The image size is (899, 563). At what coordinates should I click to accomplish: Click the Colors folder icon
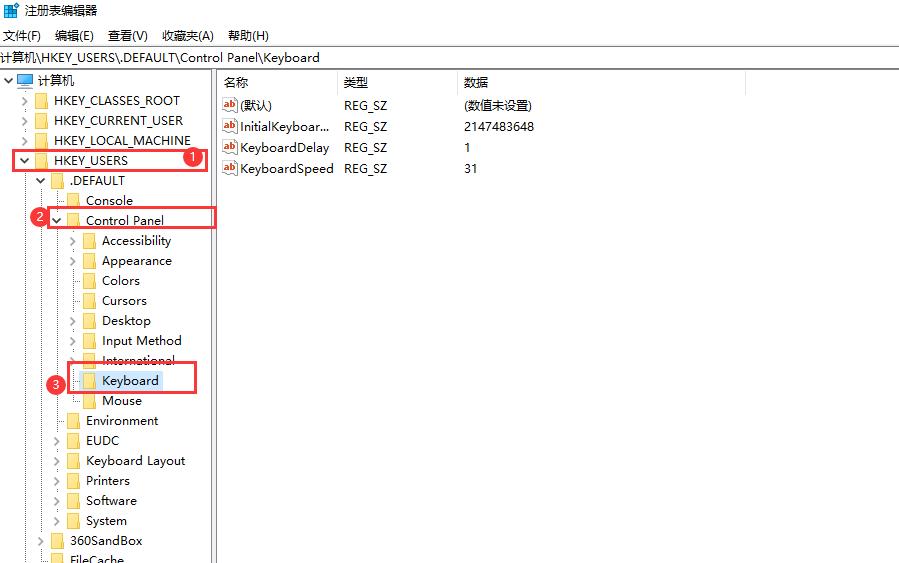point(89,281)
